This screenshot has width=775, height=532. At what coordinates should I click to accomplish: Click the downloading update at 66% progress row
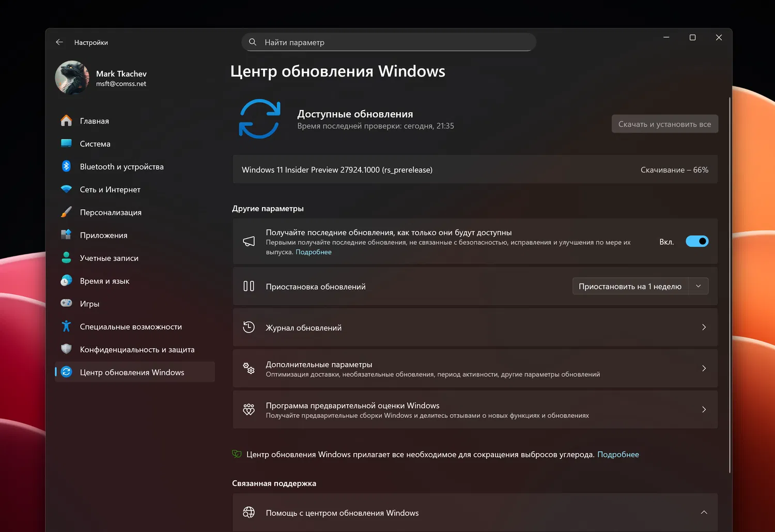click(x=475, y=169)
